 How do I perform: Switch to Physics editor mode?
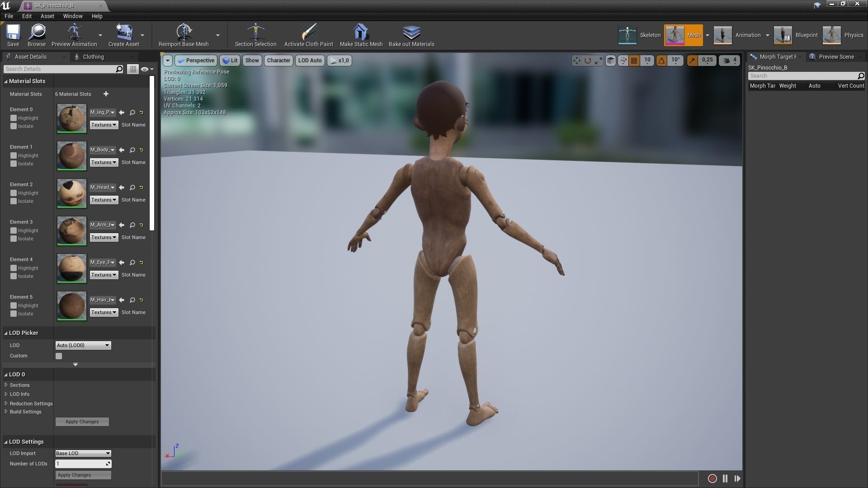[843, 35]
